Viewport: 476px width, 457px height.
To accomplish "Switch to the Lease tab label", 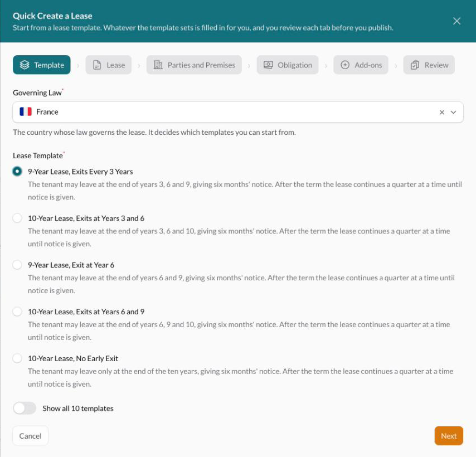I will tap(116, 65).
